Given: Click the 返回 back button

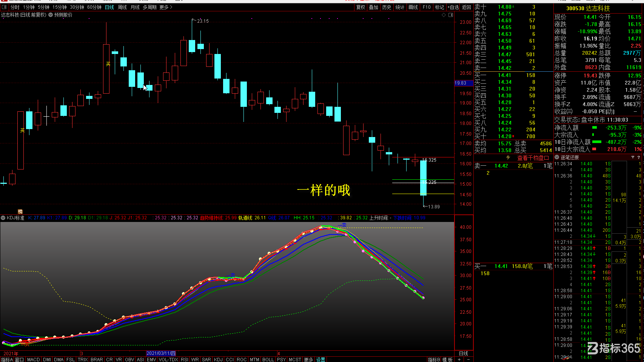Looking at the screenshot, I should click(467, 7).
